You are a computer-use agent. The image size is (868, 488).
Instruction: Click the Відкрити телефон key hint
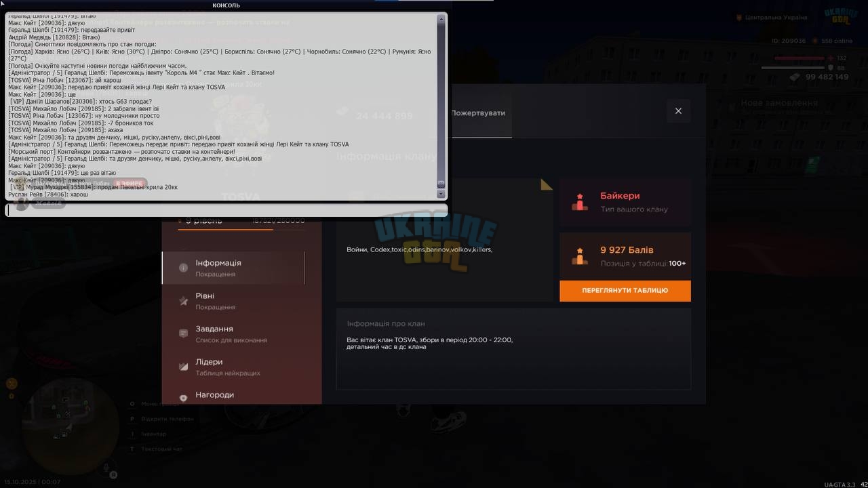pos(161,418)
